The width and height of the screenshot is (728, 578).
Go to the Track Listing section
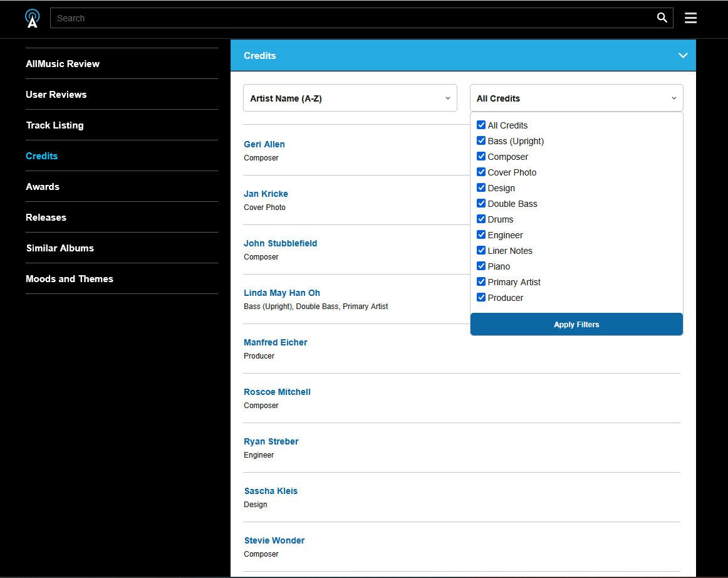coord(55,125)
